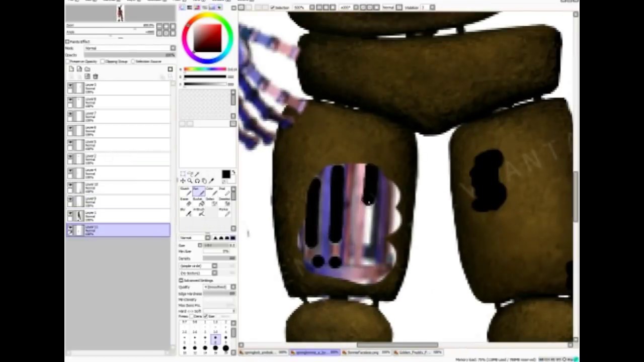Switch to the springlock document tab

pyautogui.click(x=263, y=352)
